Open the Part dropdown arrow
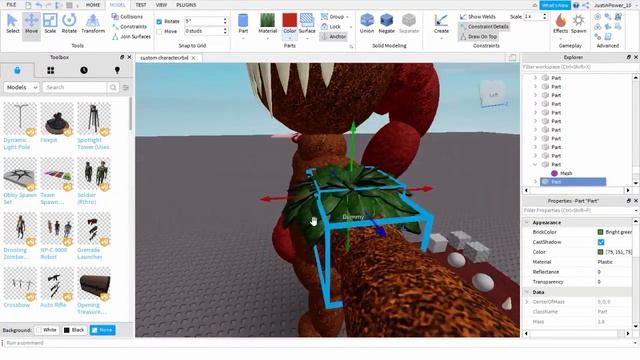 click(243, 38)
